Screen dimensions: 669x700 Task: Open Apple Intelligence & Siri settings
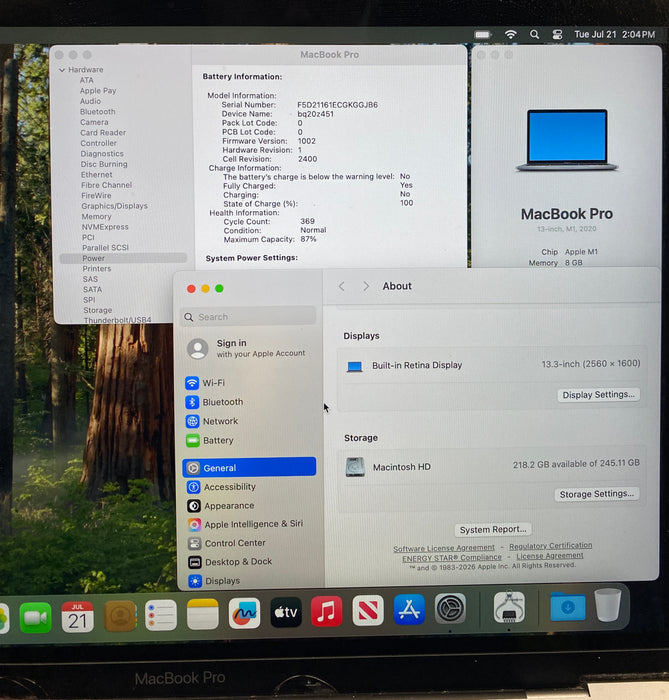[x=249, y=525]
